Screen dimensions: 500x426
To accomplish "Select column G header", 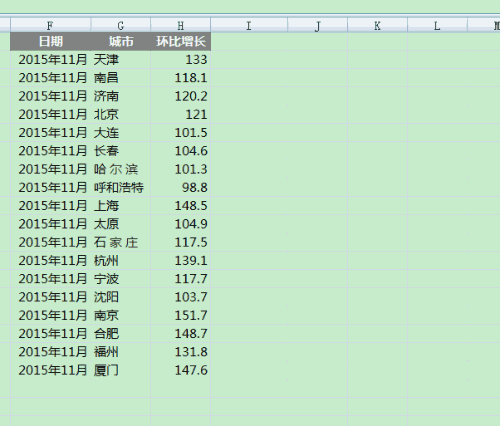I will pyautogui.click(x=120, y=25).
